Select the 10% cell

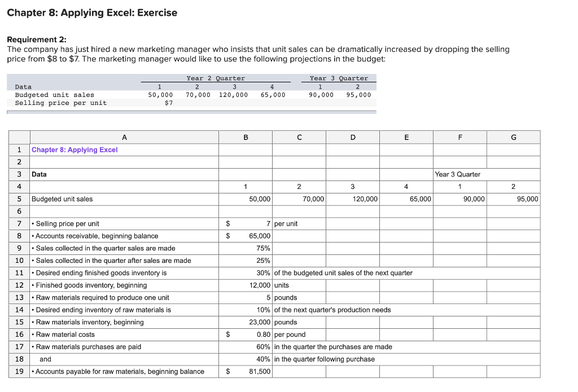click(246, 310)
